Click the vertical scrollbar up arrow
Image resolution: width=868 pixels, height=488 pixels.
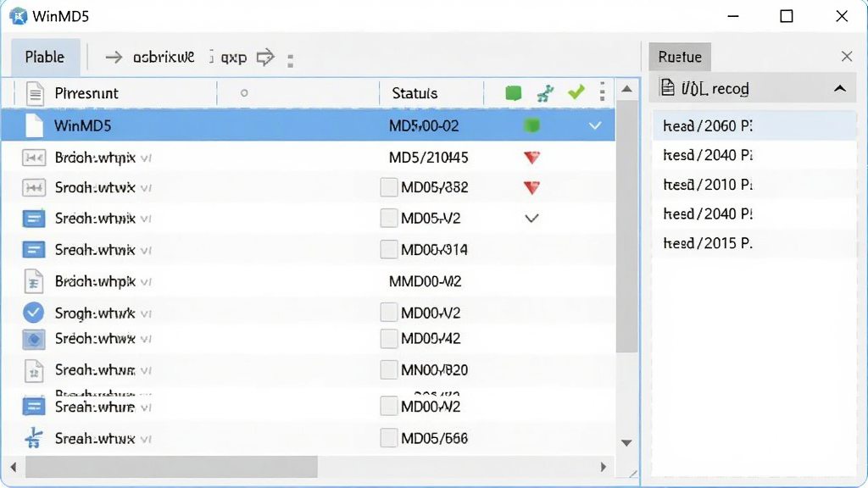626,89
